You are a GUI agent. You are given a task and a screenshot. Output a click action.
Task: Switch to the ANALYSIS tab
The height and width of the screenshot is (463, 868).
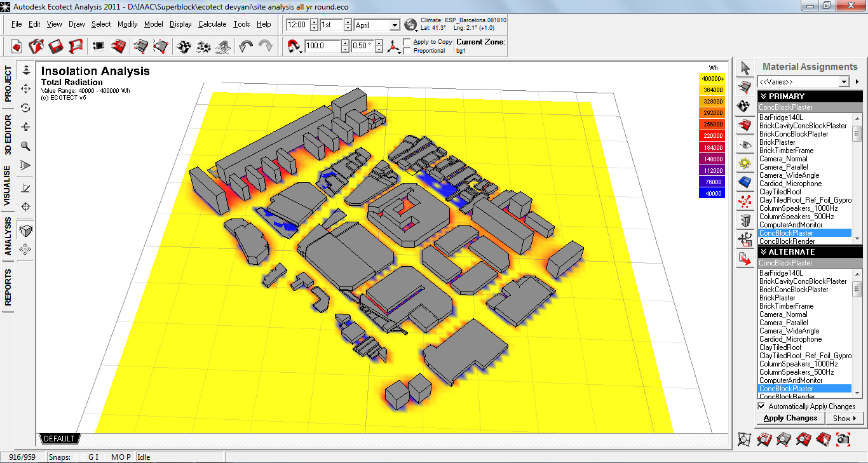click(x=8, y=237)
